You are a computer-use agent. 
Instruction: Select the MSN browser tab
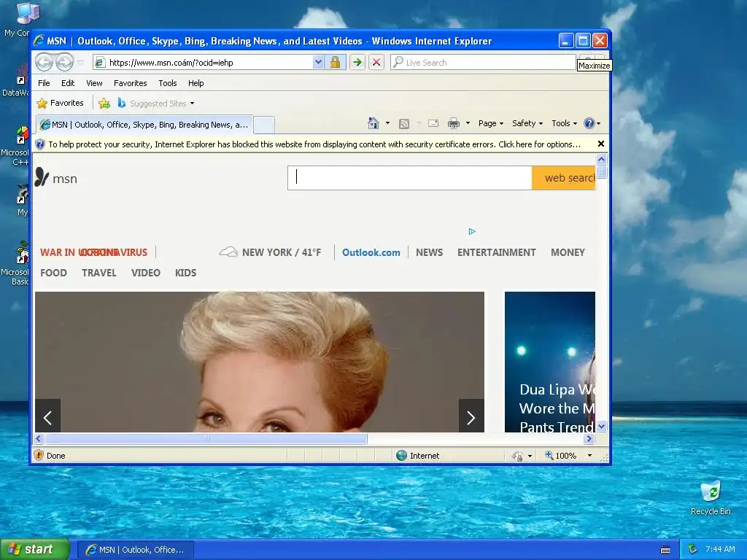(x=144, y=125)
